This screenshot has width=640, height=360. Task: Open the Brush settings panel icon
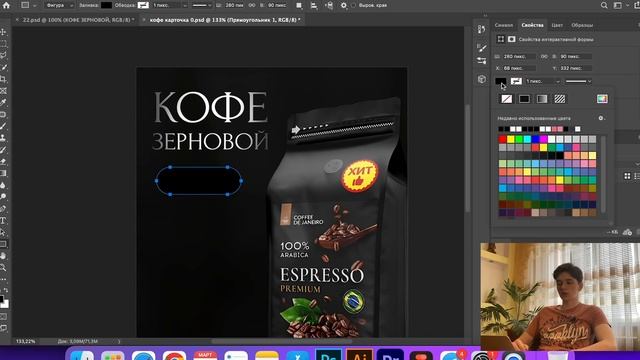482,48
